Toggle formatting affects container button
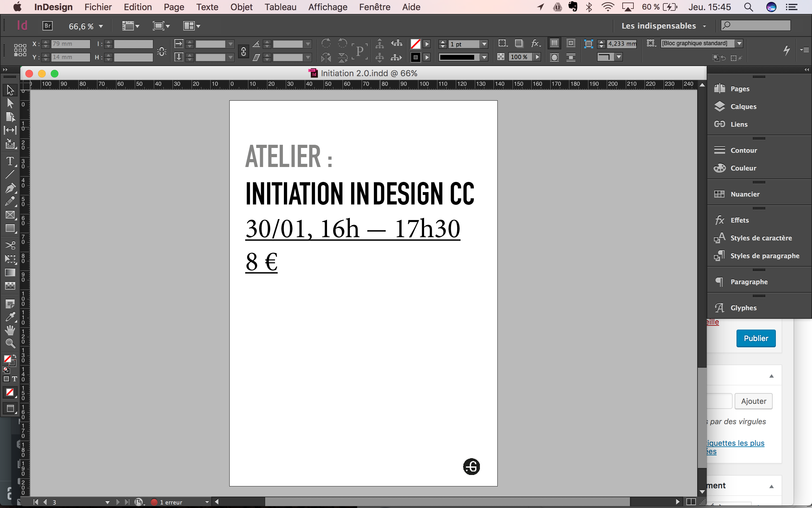812x508 pixels. (6, 379)
